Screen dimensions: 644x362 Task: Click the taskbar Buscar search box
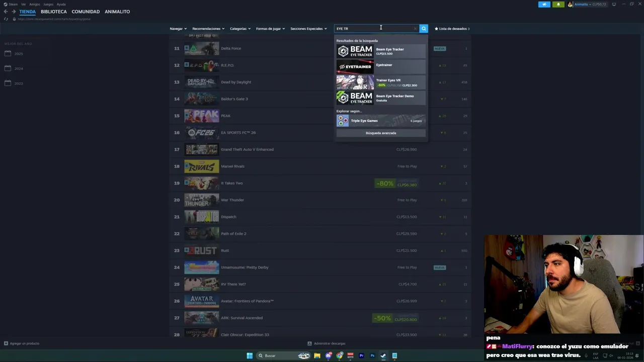[284, 355]
